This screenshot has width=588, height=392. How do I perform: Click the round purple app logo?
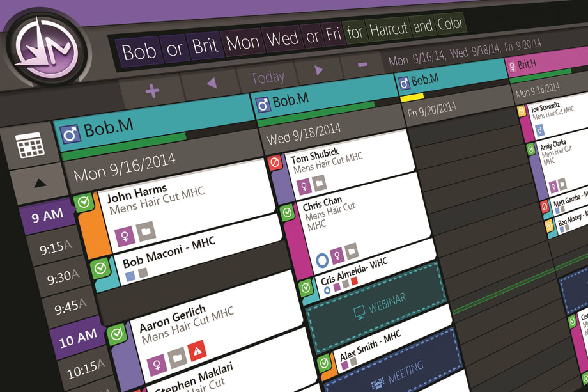pyautogui.click(x=47, y=49)
